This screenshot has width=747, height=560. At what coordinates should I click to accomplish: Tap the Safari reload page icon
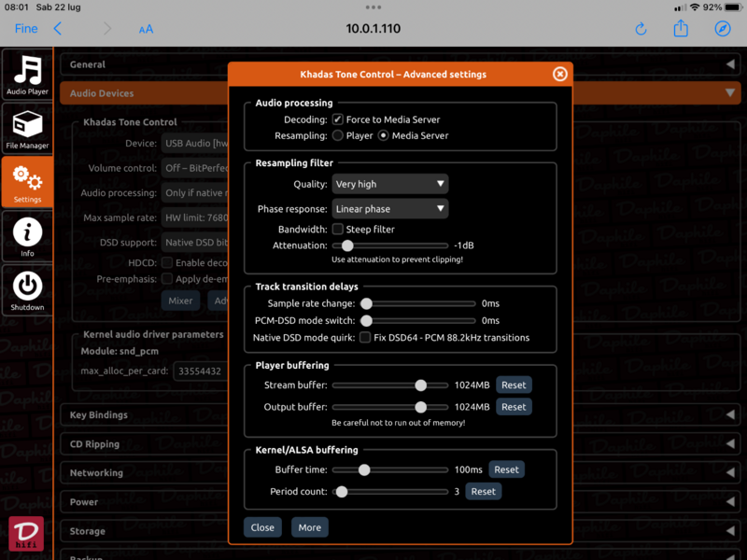641,29
